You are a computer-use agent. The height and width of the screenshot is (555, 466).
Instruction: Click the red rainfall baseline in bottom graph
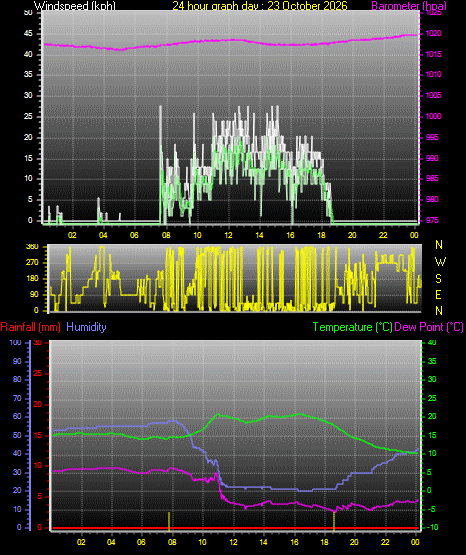point(235,528)
